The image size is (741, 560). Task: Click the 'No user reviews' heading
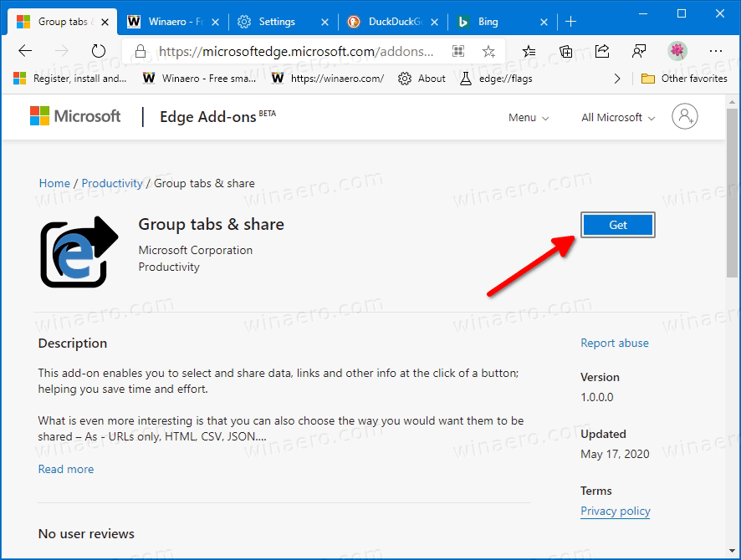86,533
